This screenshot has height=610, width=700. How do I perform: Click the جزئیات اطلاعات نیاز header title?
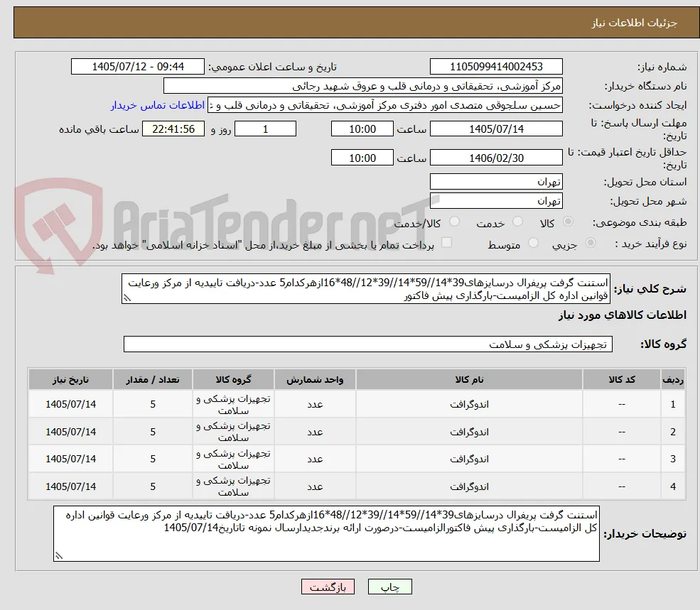point(634,23)
